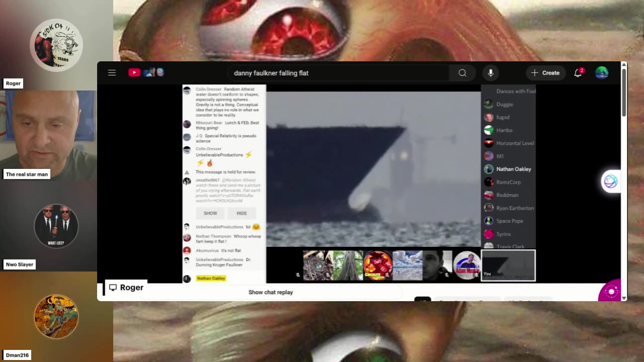
Task: Click the SHOW button for held message
Action: point(210,213)
